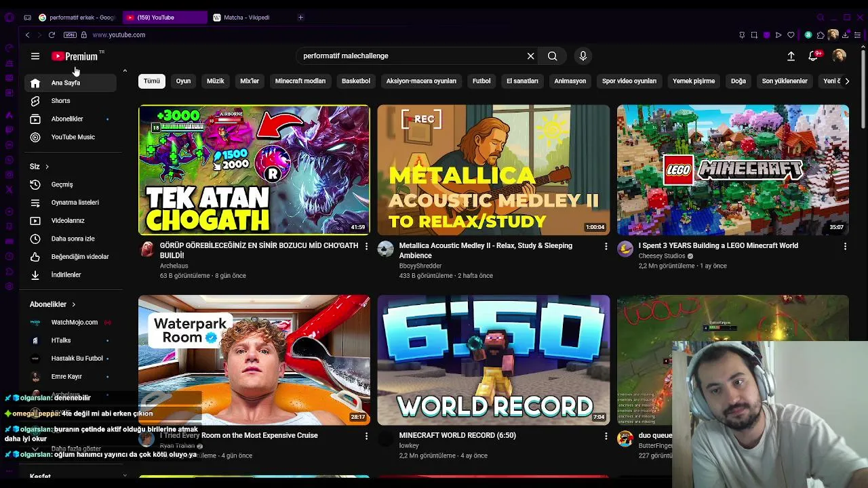Reload the page with refresh icon
868x488 pixels.
coord(52,35)
